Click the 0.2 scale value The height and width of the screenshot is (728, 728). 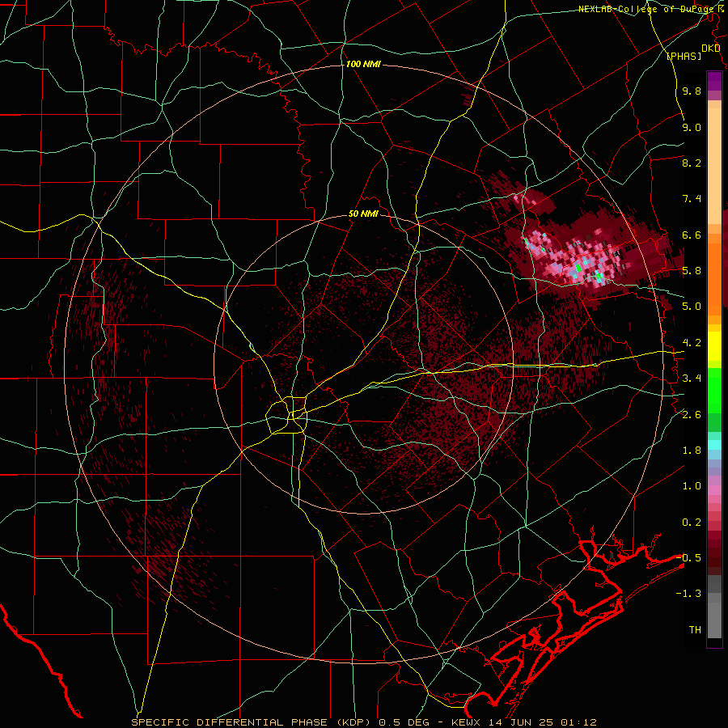pos(692,523)
